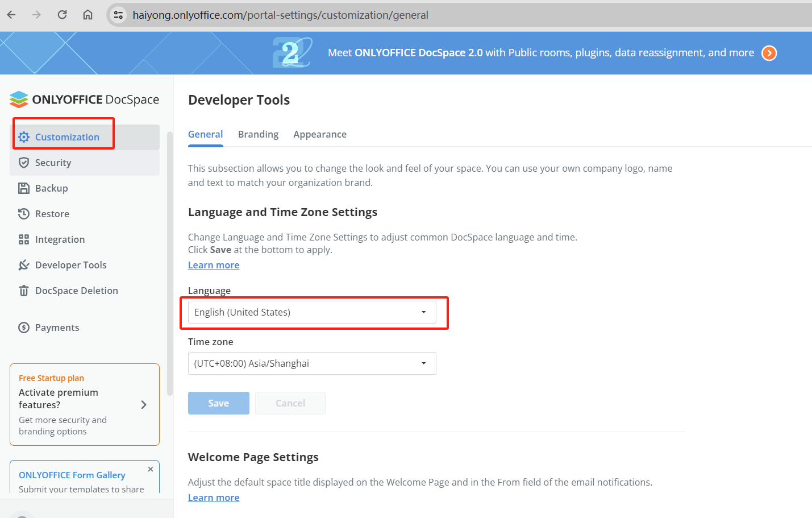This screenshot has width=812, height=518.
Task: Click the number 2 banner graphic
Action: (292, 53)
